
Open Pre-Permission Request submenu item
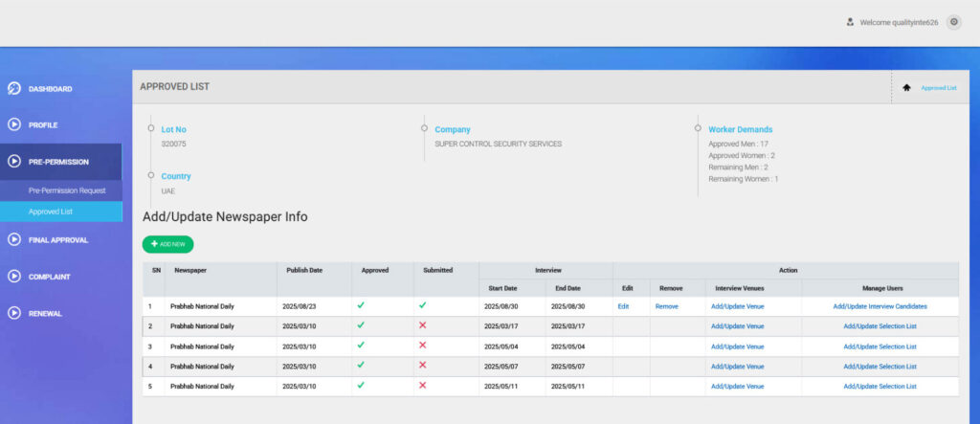(x=67, y=190)
